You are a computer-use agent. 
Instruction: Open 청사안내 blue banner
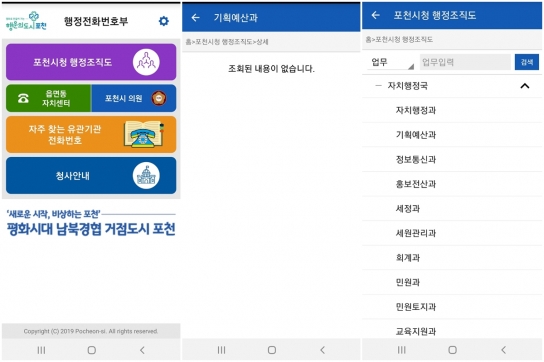tap(91, 176)
